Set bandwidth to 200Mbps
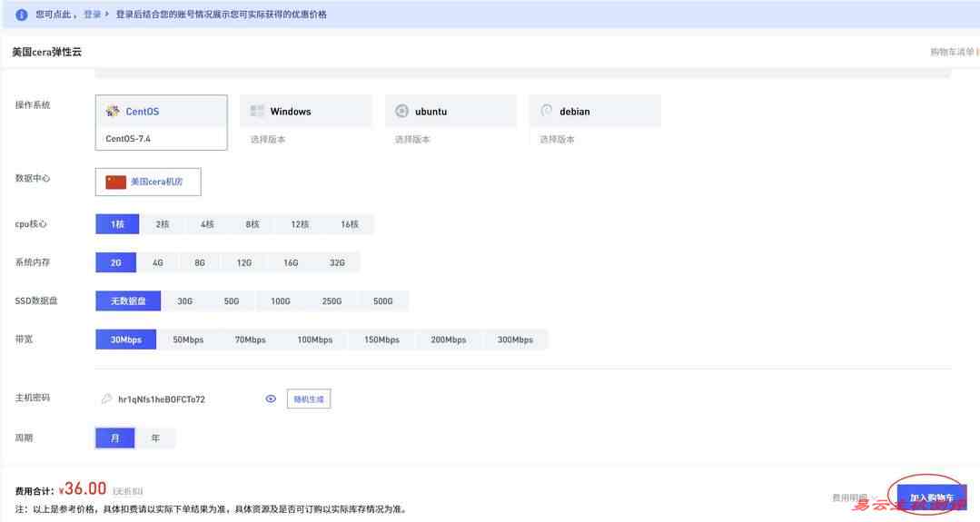The image size is (980, 522). 448,340
